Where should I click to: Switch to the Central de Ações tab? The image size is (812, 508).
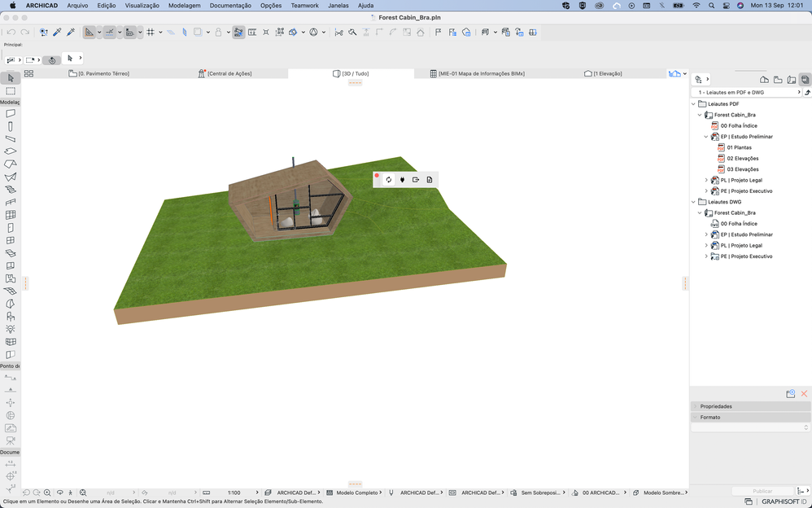tap(225, 73)
